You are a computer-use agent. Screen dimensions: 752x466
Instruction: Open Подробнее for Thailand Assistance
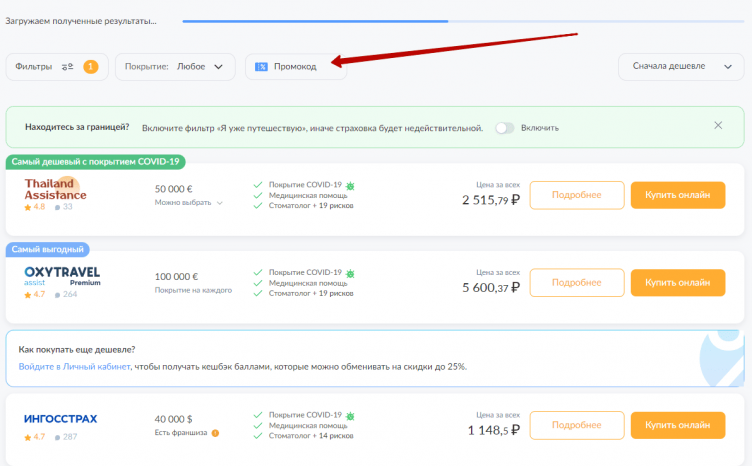point(576,195)
